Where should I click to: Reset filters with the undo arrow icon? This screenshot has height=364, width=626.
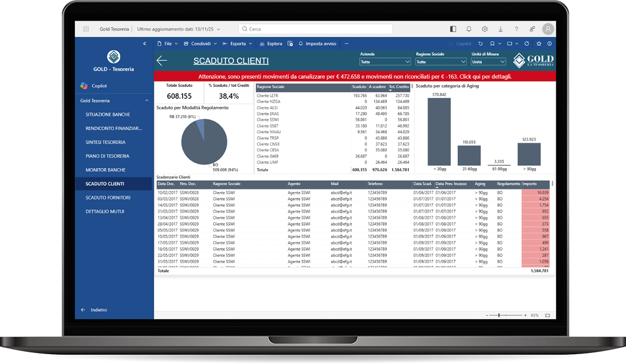click(480, 43)
